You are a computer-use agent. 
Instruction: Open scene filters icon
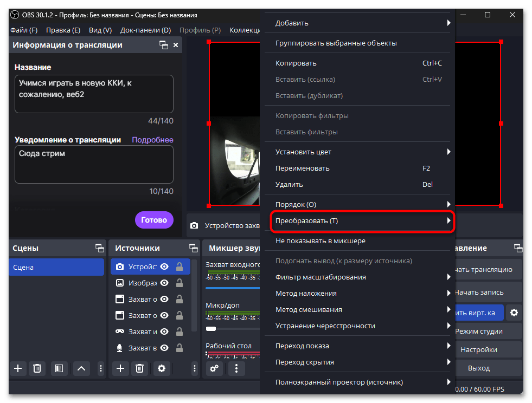tap(59, 368)
